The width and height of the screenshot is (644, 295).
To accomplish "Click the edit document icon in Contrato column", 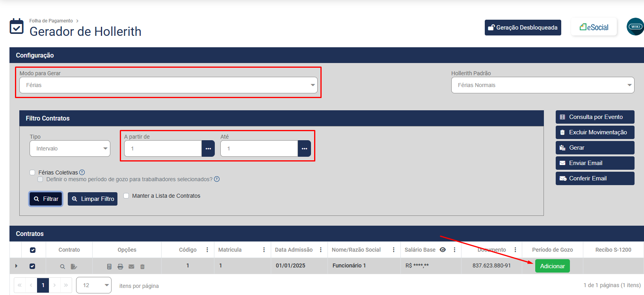I will click(74, 267).
